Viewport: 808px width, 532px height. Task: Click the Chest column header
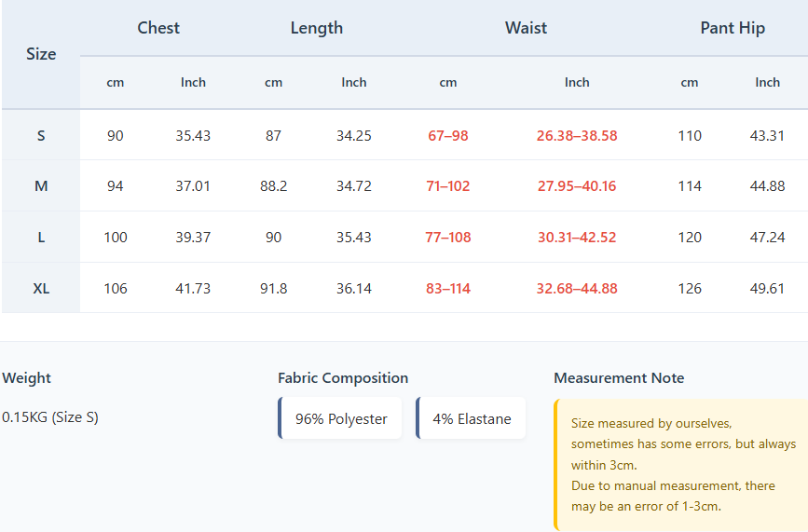[158, 28]
